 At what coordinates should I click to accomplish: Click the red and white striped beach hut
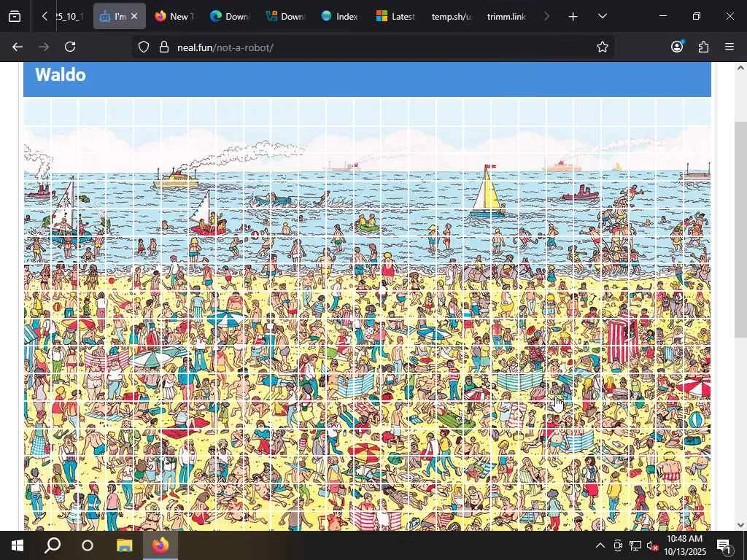623,340
